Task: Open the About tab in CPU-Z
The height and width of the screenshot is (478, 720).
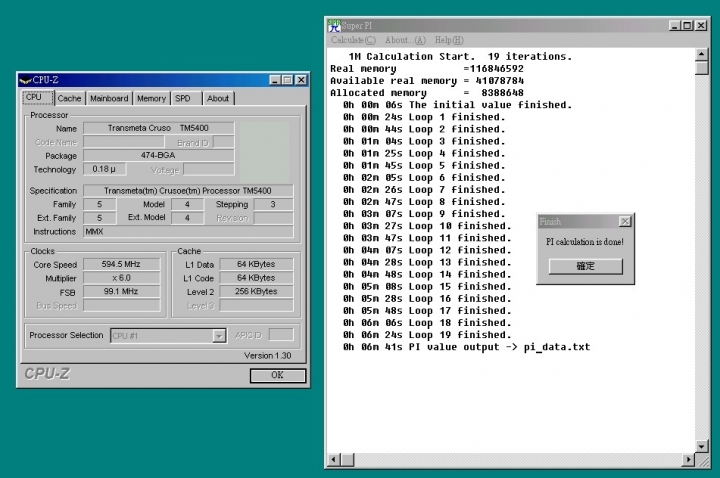Action: [218, 98]
